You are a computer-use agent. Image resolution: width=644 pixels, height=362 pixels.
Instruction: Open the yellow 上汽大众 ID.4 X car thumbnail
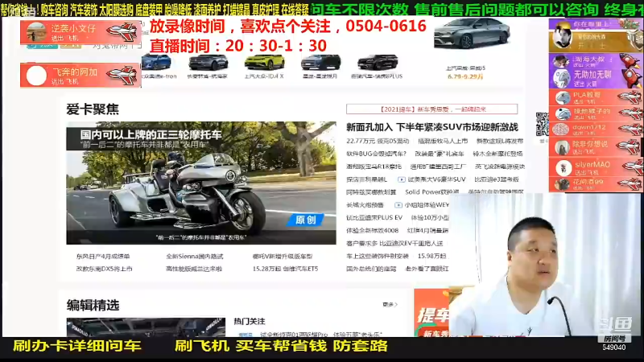[264, 63]
